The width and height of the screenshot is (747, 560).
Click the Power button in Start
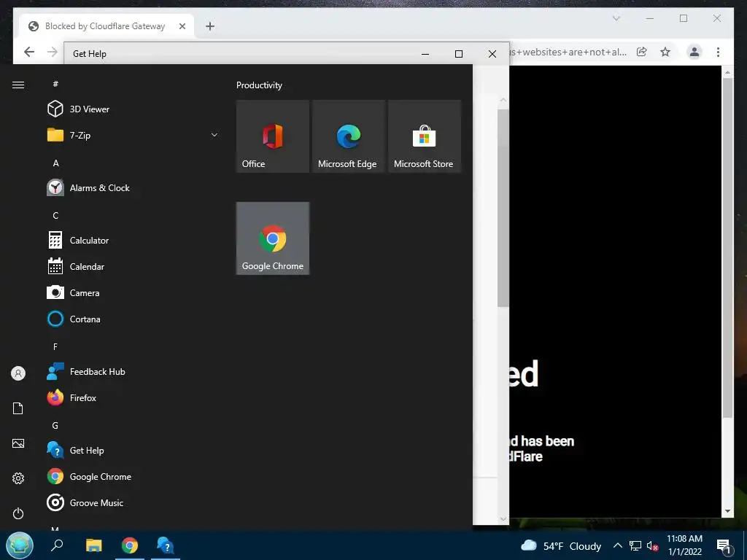(x=18, y=513)
